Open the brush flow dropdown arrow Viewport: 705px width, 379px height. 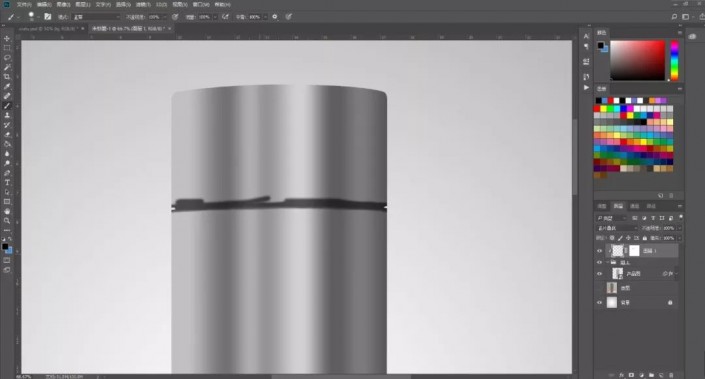215,17
